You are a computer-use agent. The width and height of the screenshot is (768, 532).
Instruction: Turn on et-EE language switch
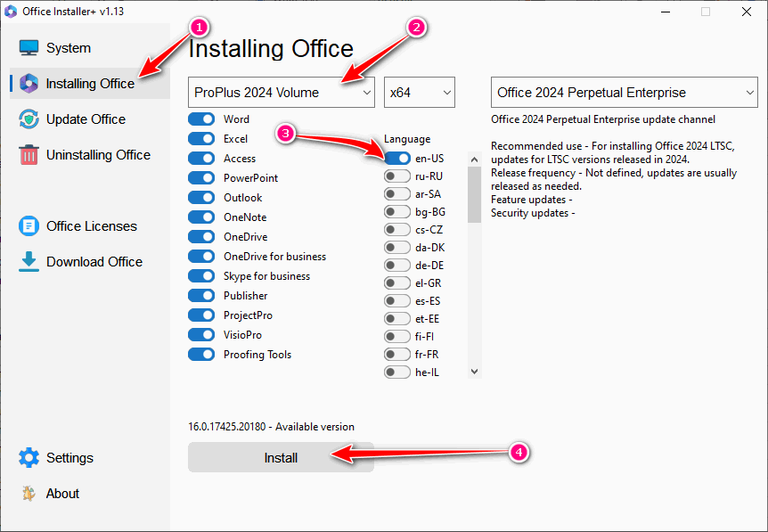coord(397,318)
